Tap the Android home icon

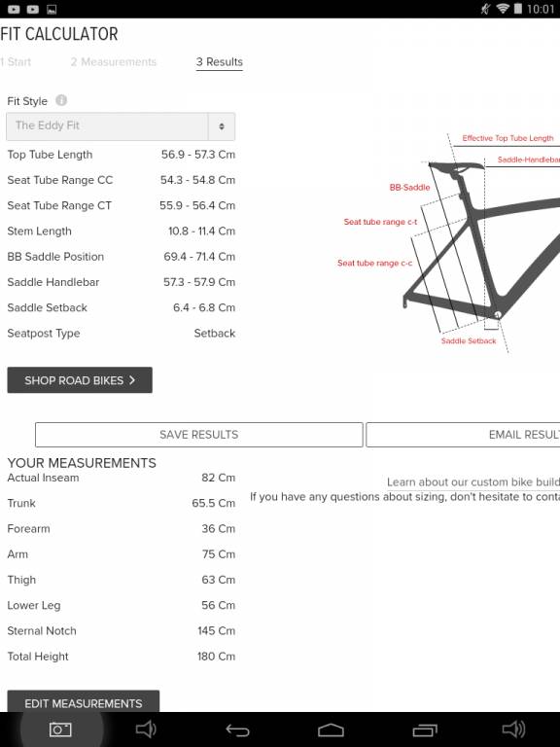click(x=331, y=729)
